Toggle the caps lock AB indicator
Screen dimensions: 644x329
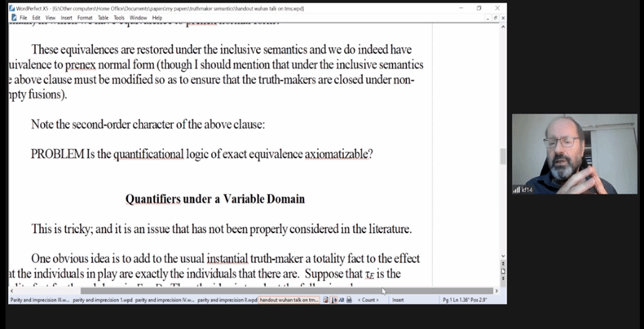click(x=342, y=300)
